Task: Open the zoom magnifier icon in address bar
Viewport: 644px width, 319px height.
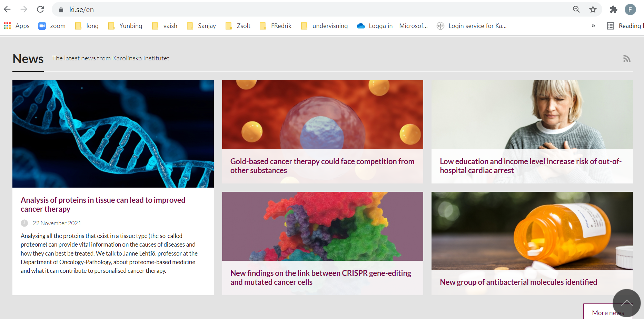Action: click(576, 9)
